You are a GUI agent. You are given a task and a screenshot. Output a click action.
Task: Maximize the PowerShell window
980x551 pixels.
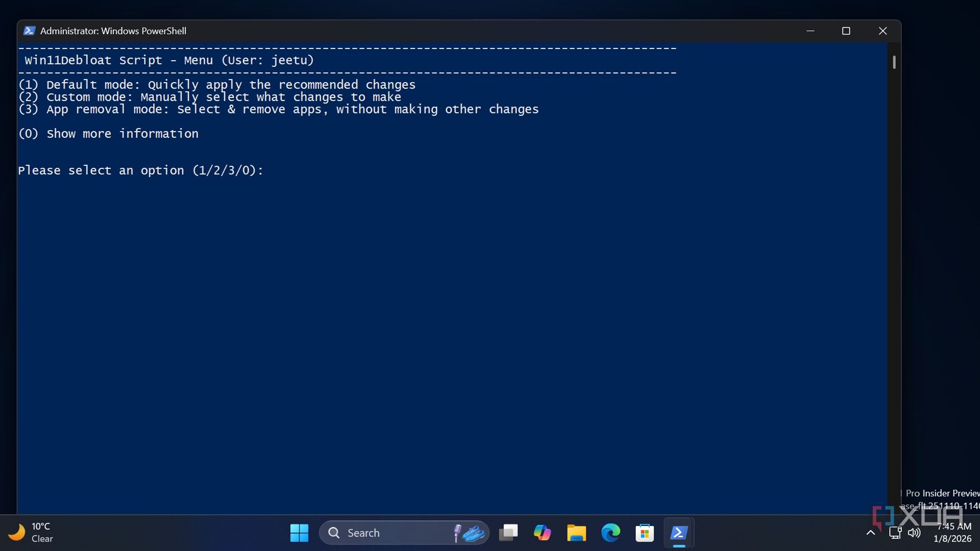(846, 31)
